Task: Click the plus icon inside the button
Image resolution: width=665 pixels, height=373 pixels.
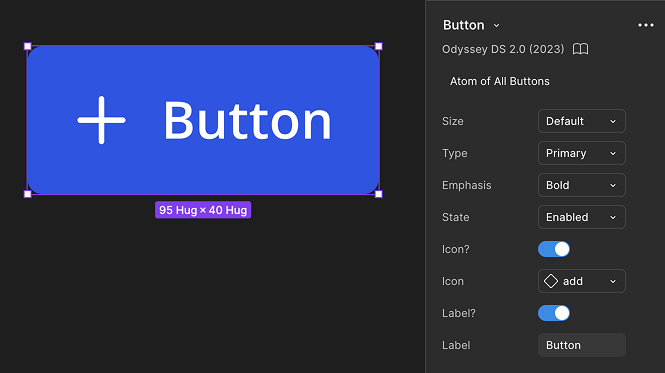Action: [x=101, y=120]
